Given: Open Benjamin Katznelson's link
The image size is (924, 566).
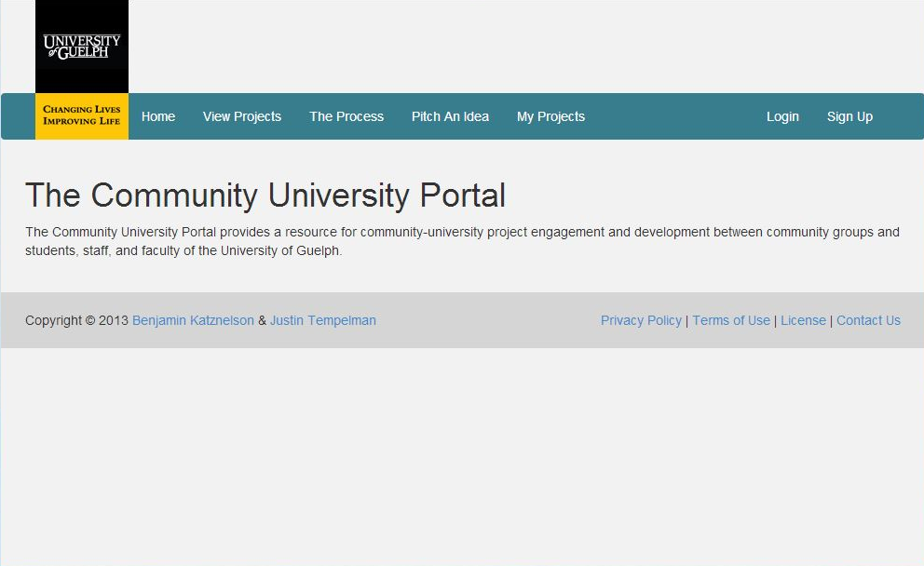Looking at the screenshot, I should (x=193, y=320).
